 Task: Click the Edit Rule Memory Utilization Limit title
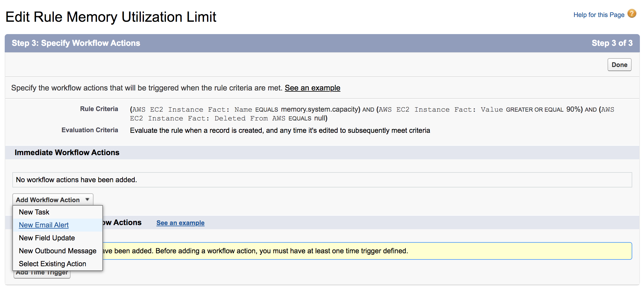(x=111, y=17)
